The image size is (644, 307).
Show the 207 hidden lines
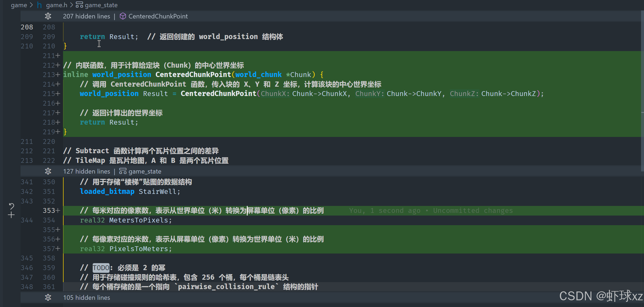87,16
